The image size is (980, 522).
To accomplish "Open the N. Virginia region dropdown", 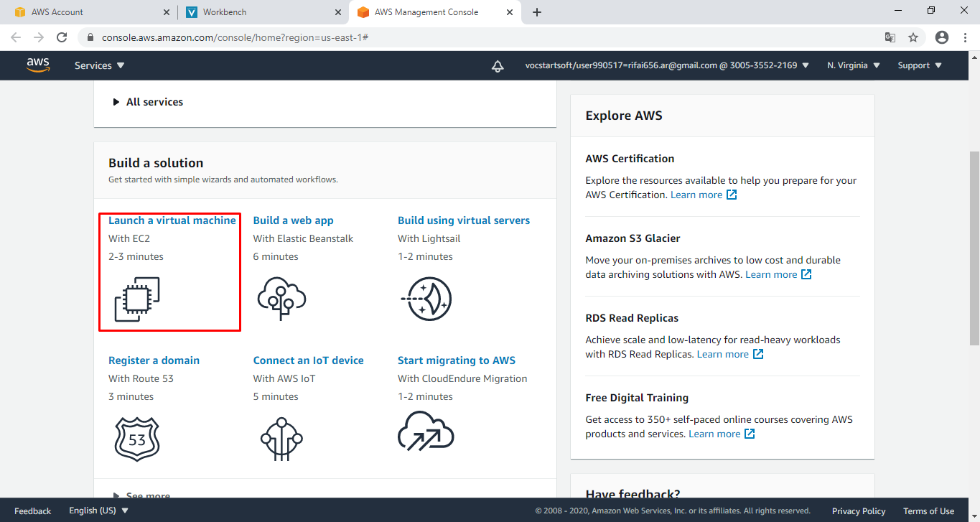I will (854, 65).
